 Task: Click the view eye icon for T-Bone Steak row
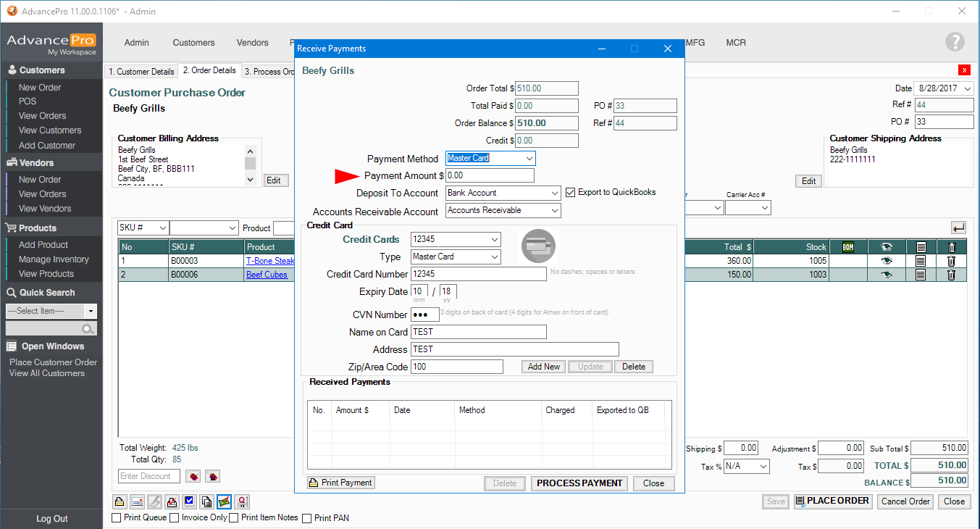coord(886,261)
